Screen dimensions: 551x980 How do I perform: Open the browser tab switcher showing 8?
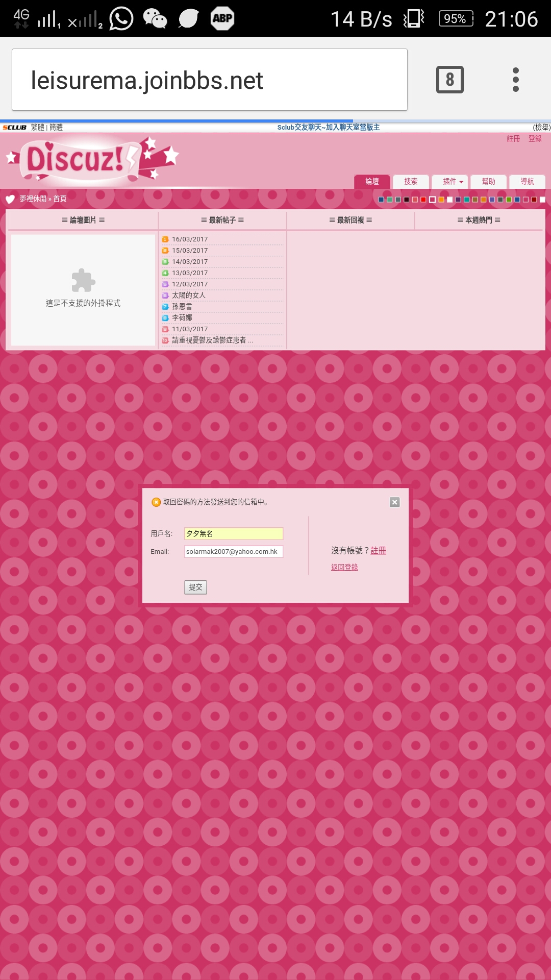tap(449, 80)
